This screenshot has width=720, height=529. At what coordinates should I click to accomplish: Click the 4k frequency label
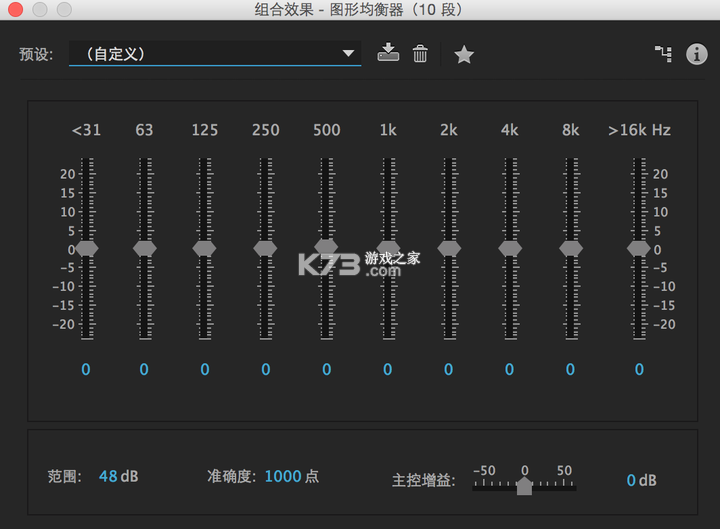click(x=510, y=130)
